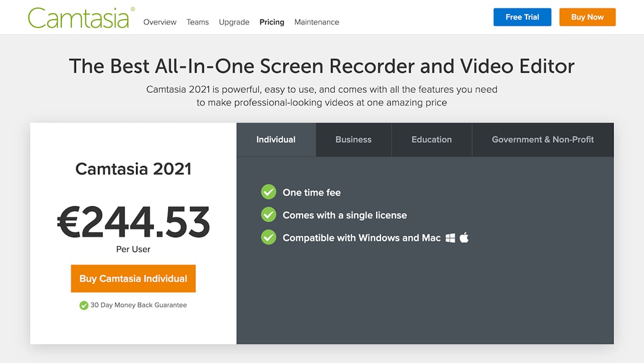Go to the Teams nav item
The width and height of the screenshot is (644, 363).
pos(197,22)
